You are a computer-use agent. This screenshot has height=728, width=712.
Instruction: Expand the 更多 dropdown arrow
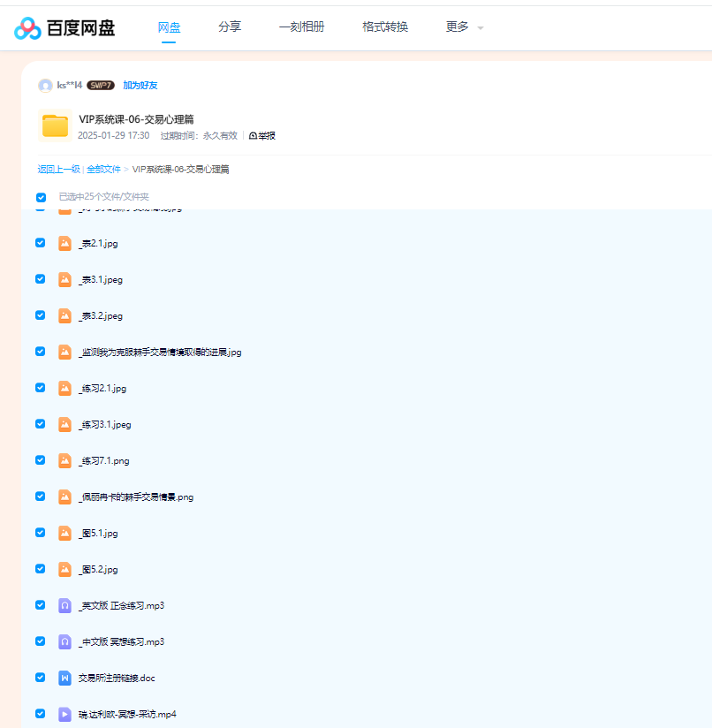(481, 28)
